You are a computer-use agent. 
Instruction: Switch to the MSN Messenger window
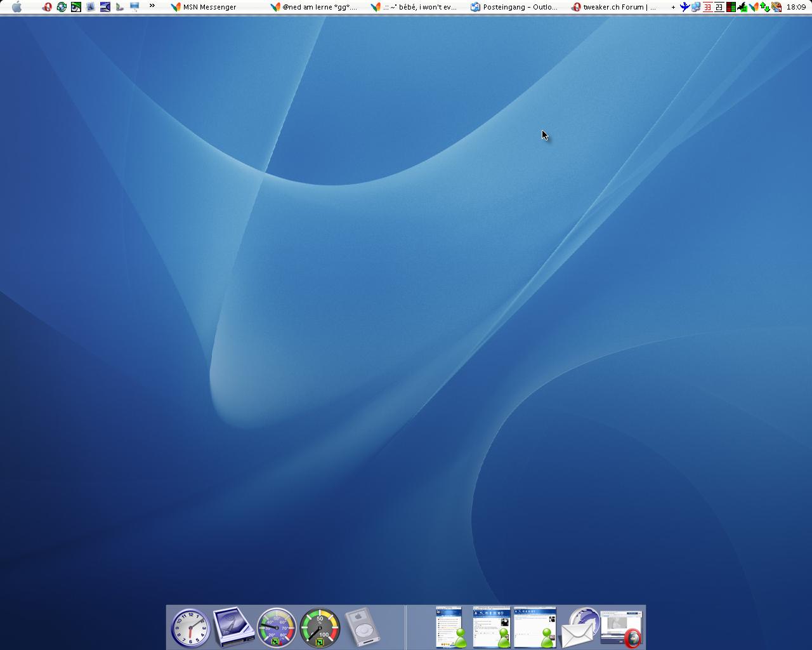pos(204,7)
